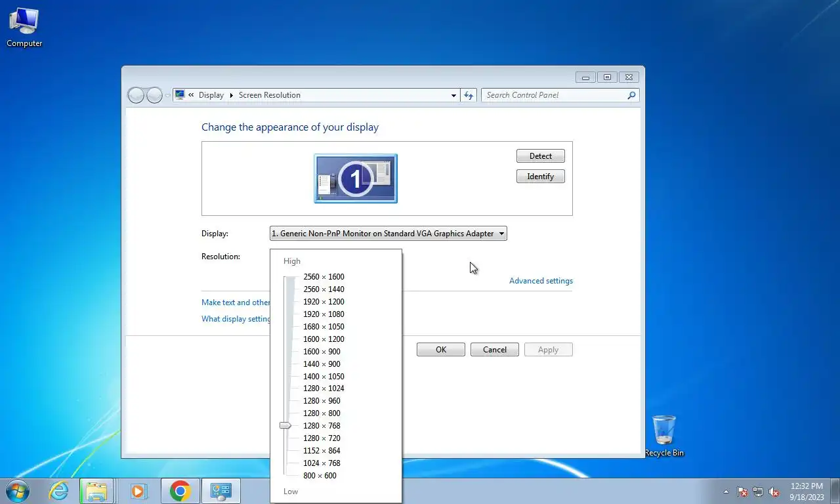Choose 1280 × 960 resolution
Viewport: 840px width, 504px height.
[322, 401]
